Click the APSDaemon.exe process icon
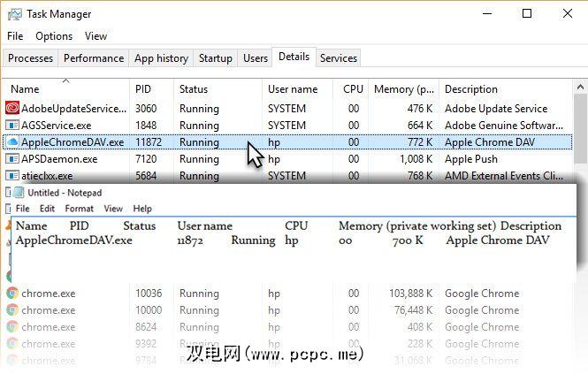The image size is (588, 374). coord(12,159)
